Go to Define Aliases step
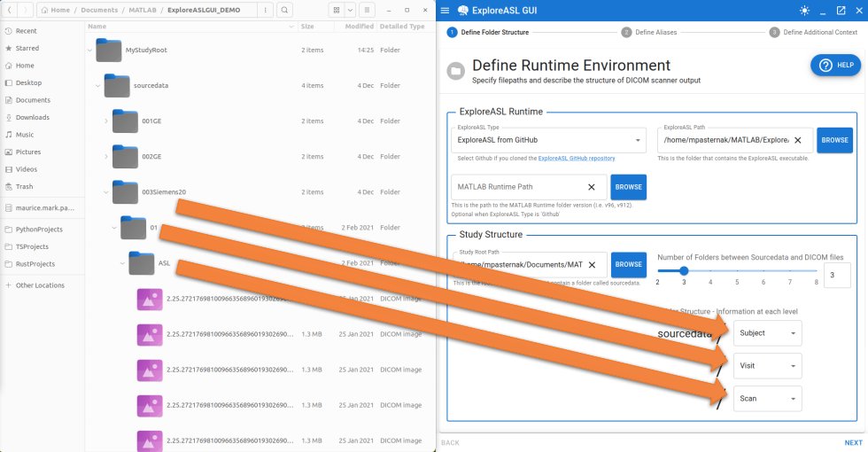 (x=648, y=32)
